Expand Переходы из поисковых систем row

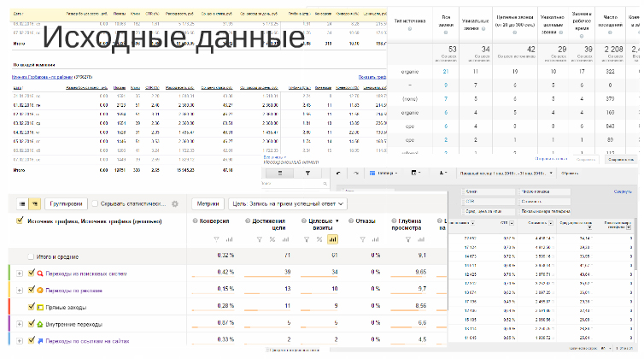click(x=20, y=274)
